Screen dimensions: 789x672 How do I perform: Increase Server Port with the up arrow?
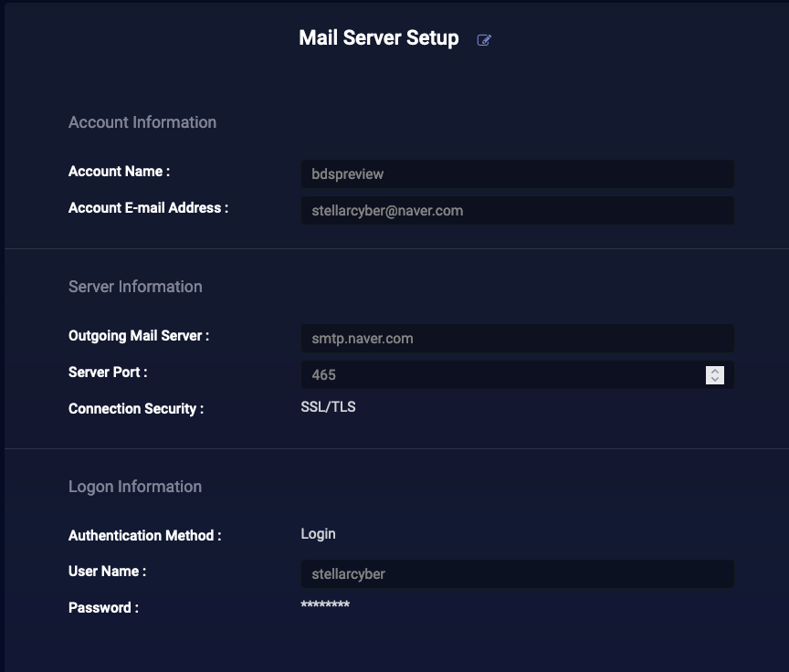(714, 371)
